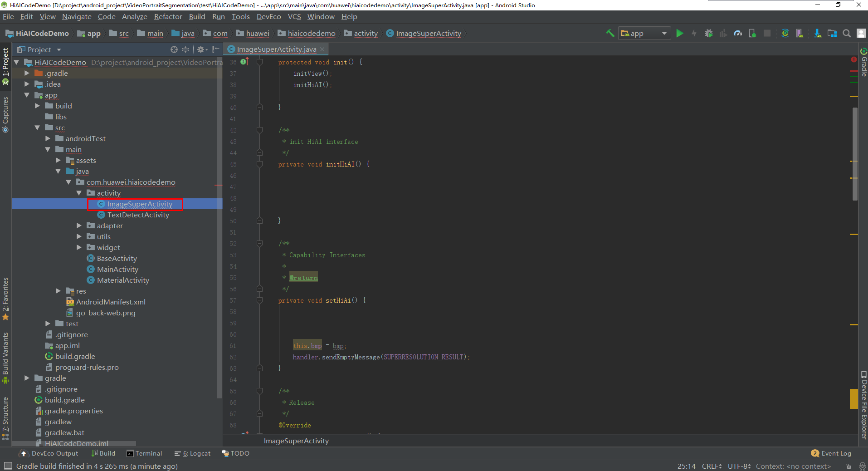
Task: Click Search Everywhere magnifier icon
Action: [847, 33]
